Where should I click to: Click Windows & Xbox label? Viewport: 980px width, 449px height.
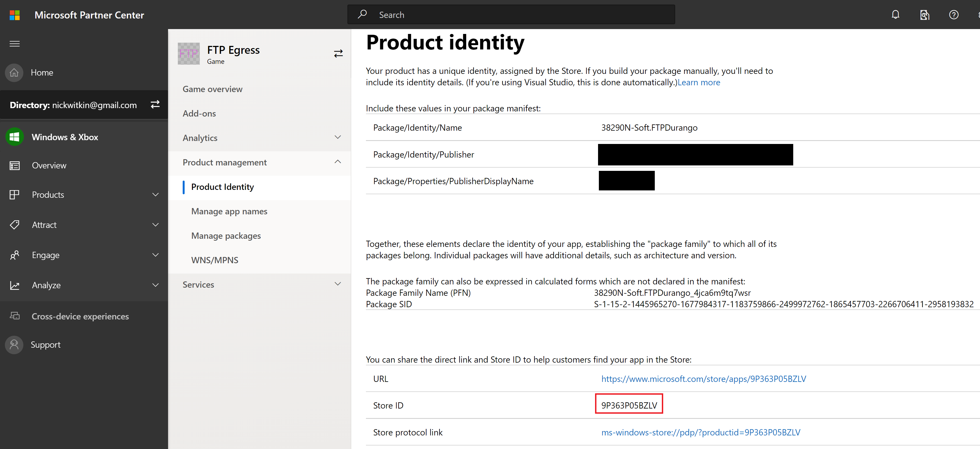point(65,137)
